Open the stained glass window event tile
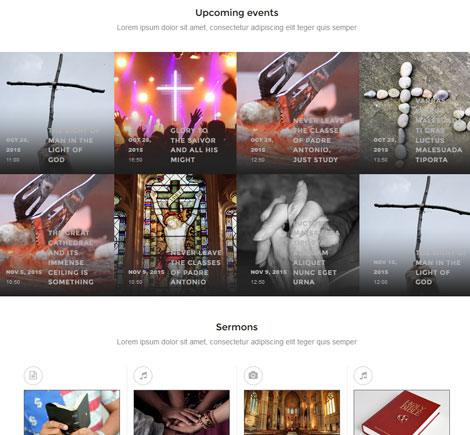The image size is (470, 435). point(175,235)
